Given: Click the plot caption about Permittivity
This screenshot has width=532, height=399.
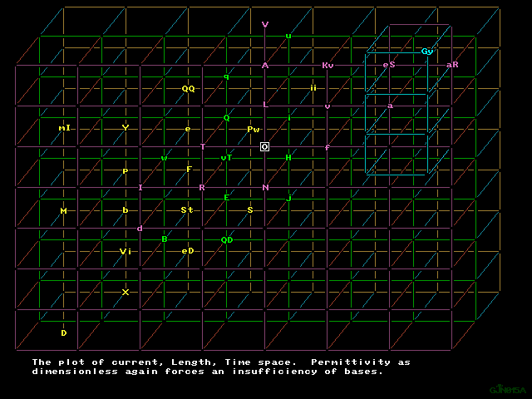Looking at the screenshot, I should click(220, 367).
